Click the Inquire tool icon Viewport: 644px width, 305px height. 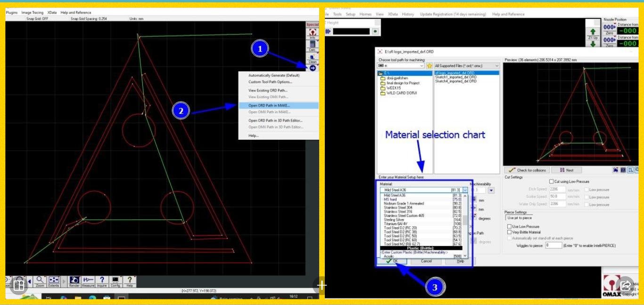coord(102,281)
